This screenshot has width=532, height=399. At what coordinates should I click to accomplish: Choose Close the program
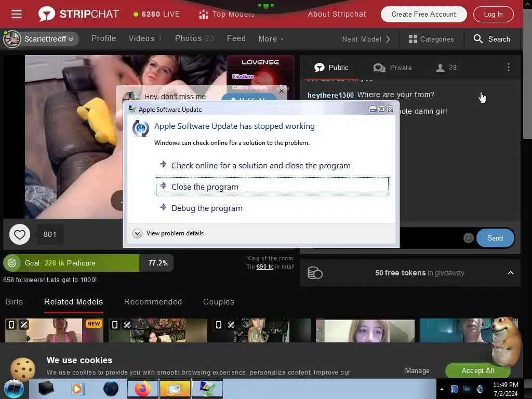coord(272,187)
